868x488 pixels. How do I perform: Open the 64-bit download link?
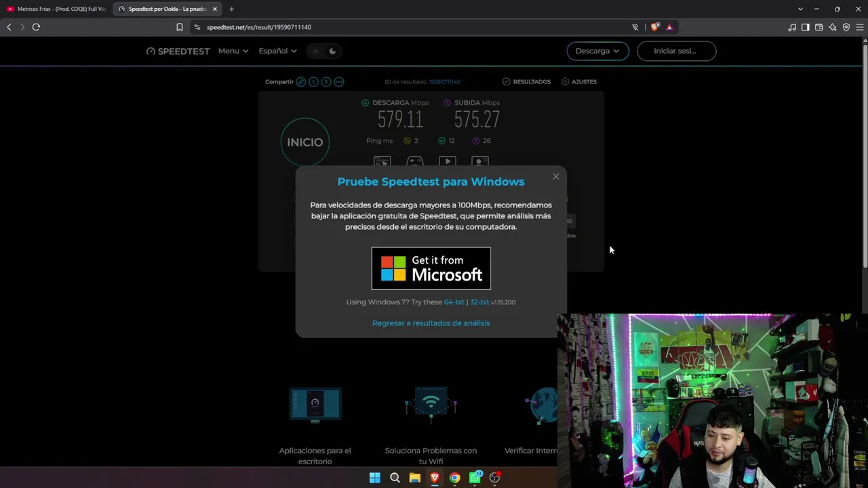tap(454, 302)
